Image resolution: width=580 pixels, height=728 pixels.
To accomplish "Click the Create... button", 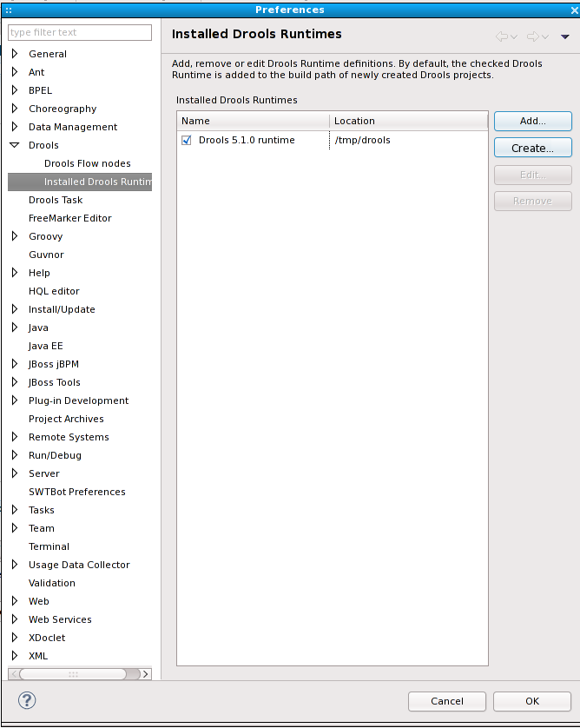I will pos(532,148).
